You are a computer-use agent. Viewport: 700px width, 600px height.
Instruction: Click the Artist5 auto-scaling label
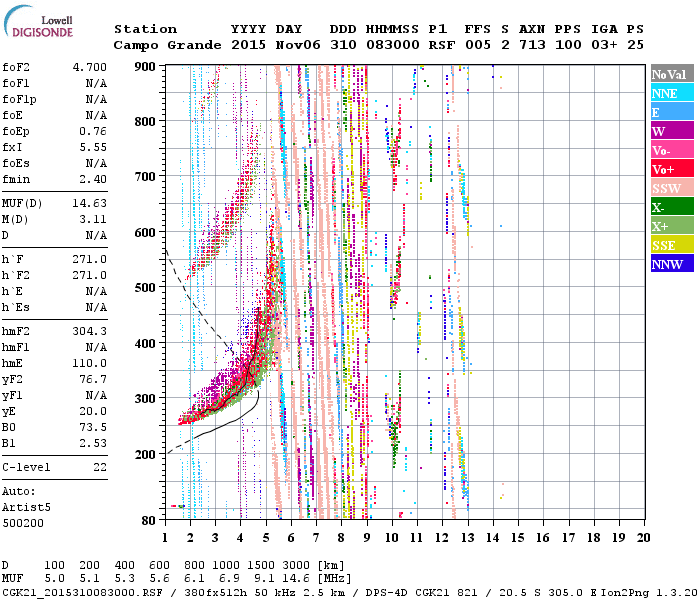coord(26,508)
